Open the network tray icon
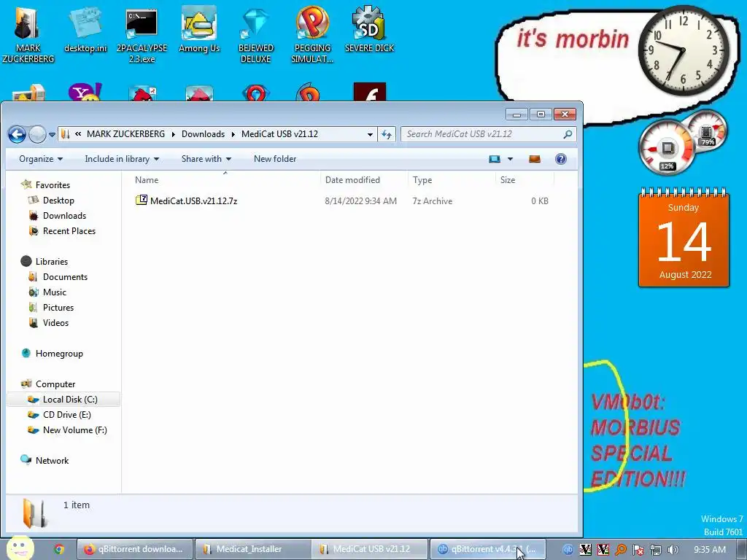 [656, 550]
